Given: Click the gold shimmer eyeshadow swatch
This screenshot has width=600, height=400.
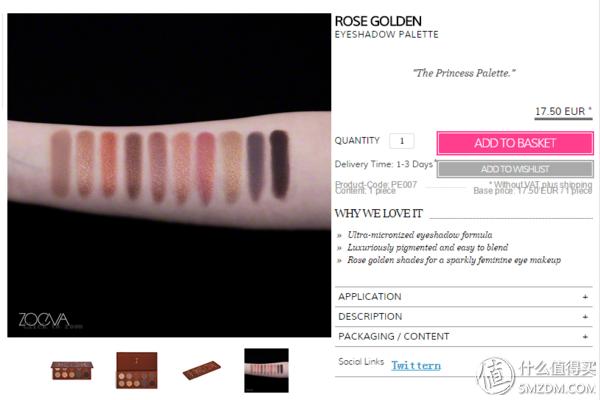Looking at the screenshot, I should pos(232,165).
